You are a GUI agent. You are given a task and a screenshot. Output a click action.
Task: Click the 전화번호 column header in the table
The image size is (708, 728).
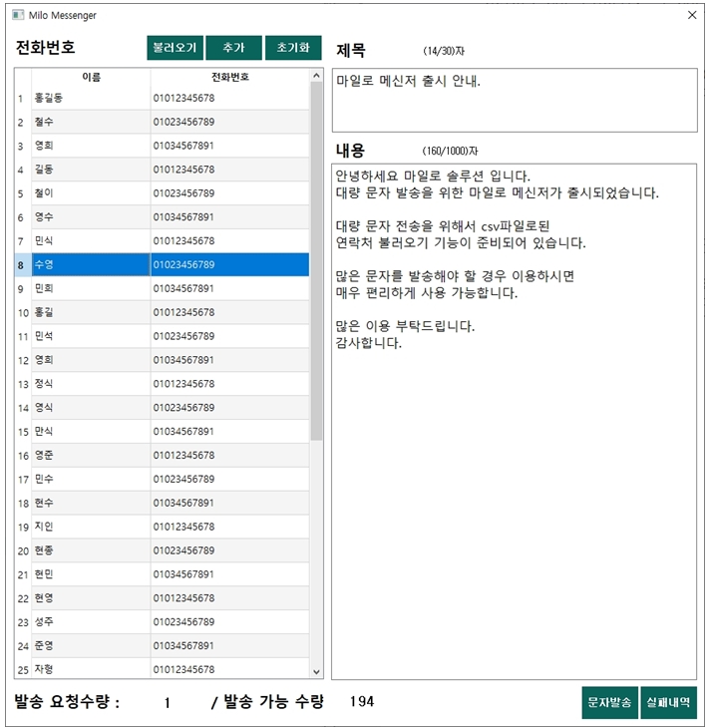230,77
